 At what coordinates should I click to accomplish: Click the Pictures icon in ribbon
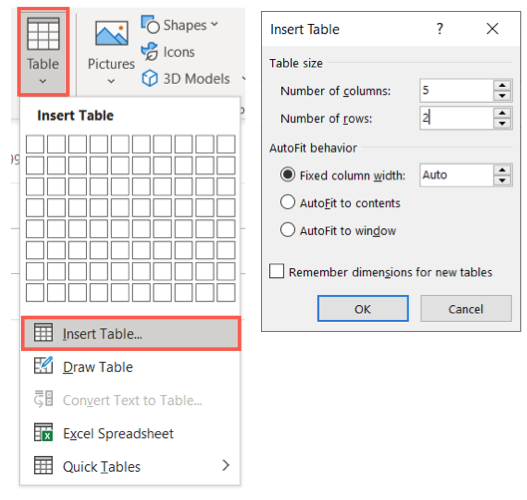point(111,33)
